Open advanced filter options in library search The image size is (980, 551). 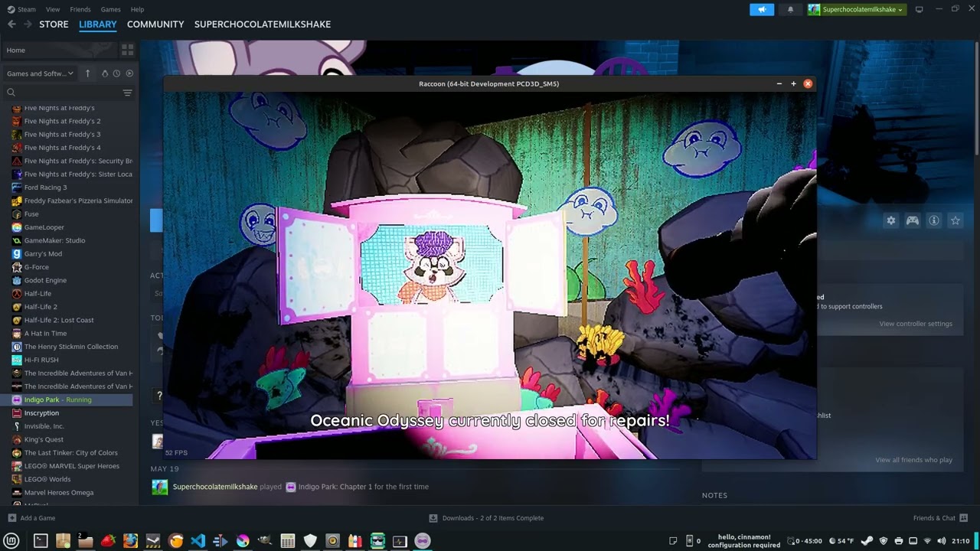[127, 93]
